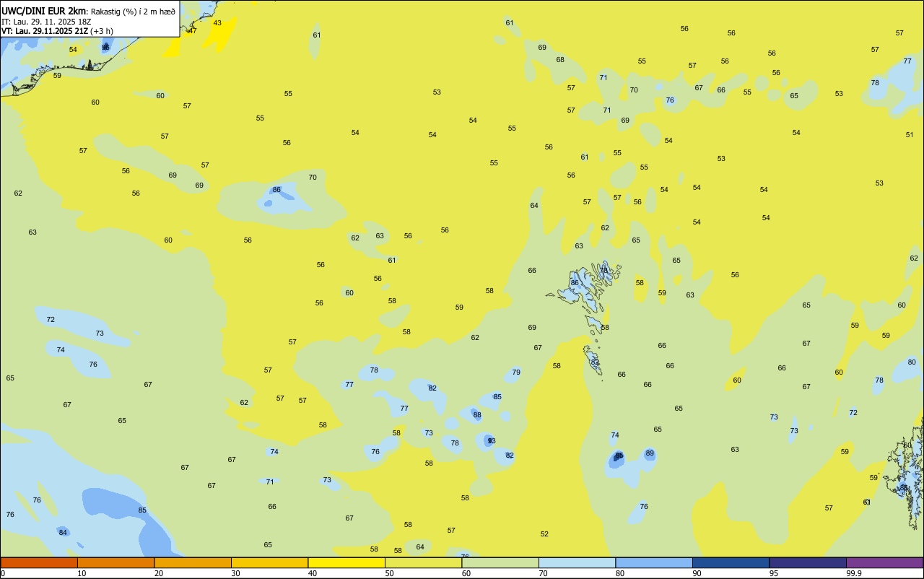
Task: Click the '99.9' legend tick label
Action: pyautogui.click(x=854, y=573)
